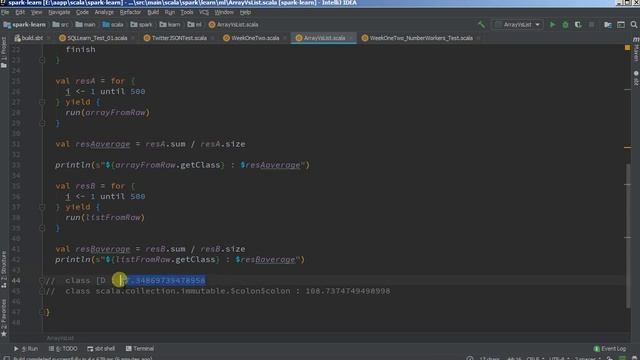The image size is (640, 360).
Task: Open the VCS menu
Action: [x=204, y=13]
